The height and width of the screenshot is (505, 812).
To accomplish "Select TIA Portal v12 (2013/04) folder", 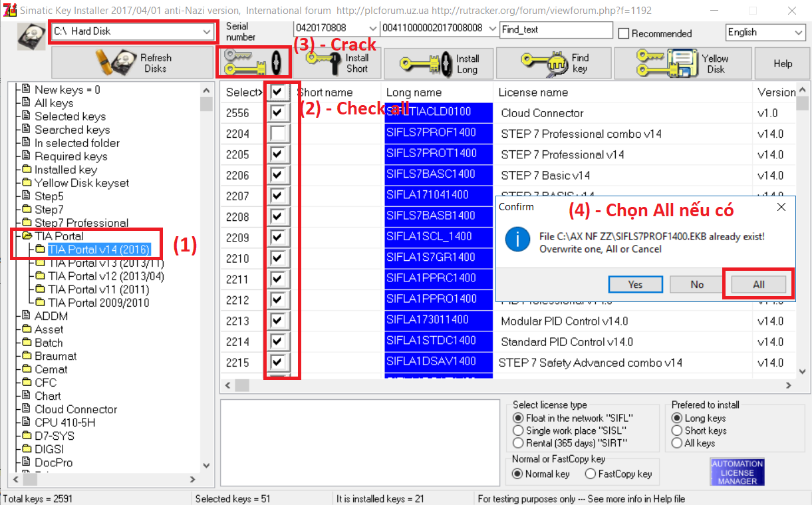I will (x=106, y=276).
